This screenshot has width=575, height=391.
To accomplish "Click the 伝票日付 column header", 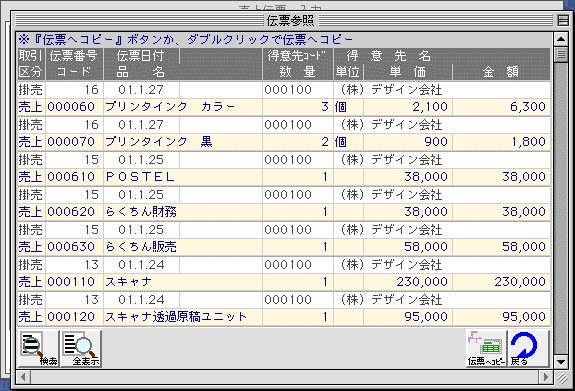I will click(141, 56).
